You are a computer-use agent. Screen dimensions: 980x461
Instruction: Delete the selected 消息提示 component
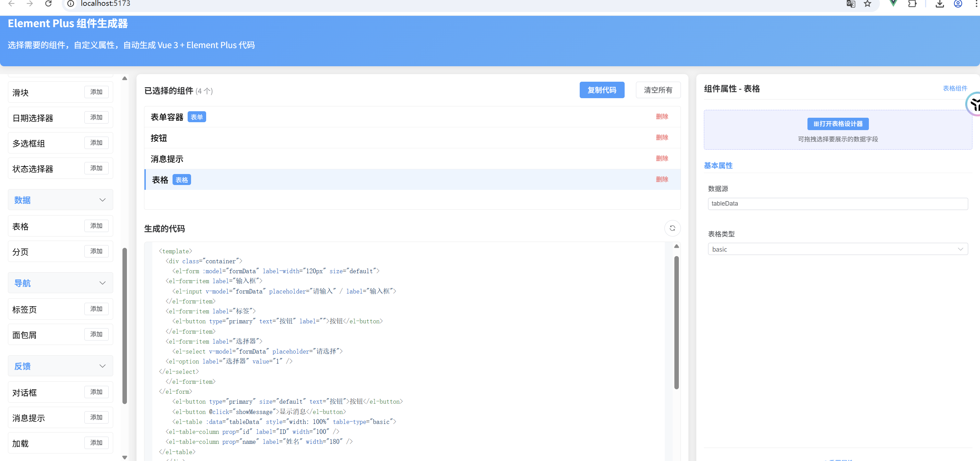pyautogui.click(x=662, y=158)
